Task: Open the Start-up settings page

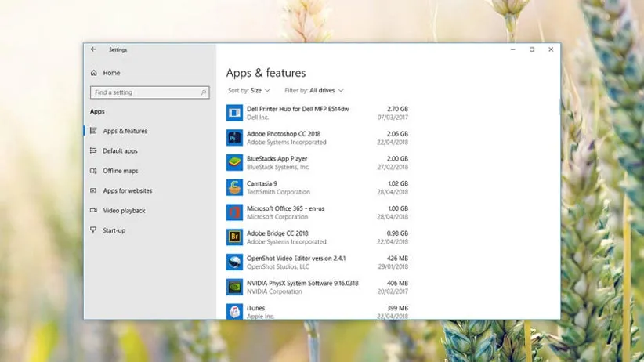Action: pos(114,230)
